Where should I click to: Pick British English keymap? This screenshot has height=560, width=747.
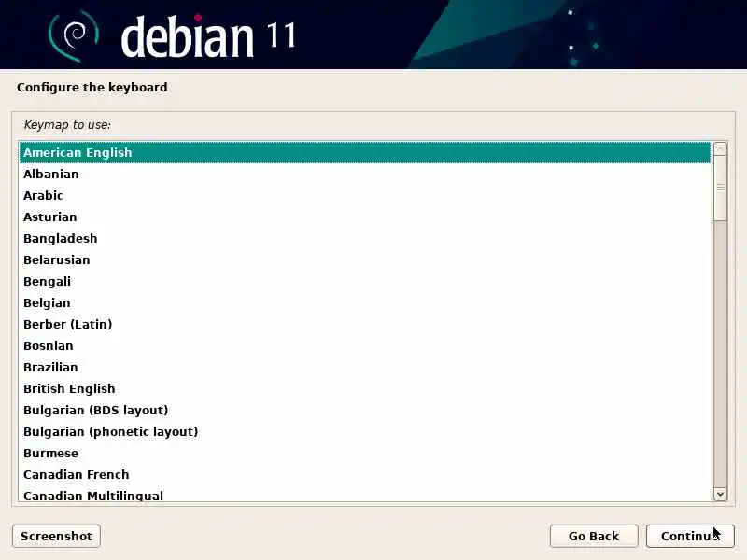coord(365,388)
